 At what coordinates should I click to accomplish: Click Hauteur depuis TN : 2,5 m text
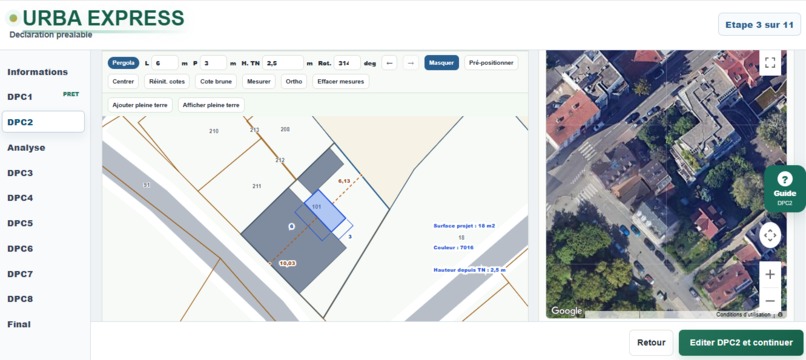[469, 269]
